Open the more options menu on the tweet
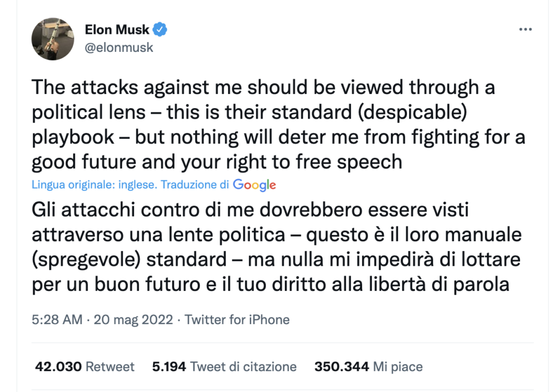The height and width of the screenshot is (392, 560). coord(526,28)
